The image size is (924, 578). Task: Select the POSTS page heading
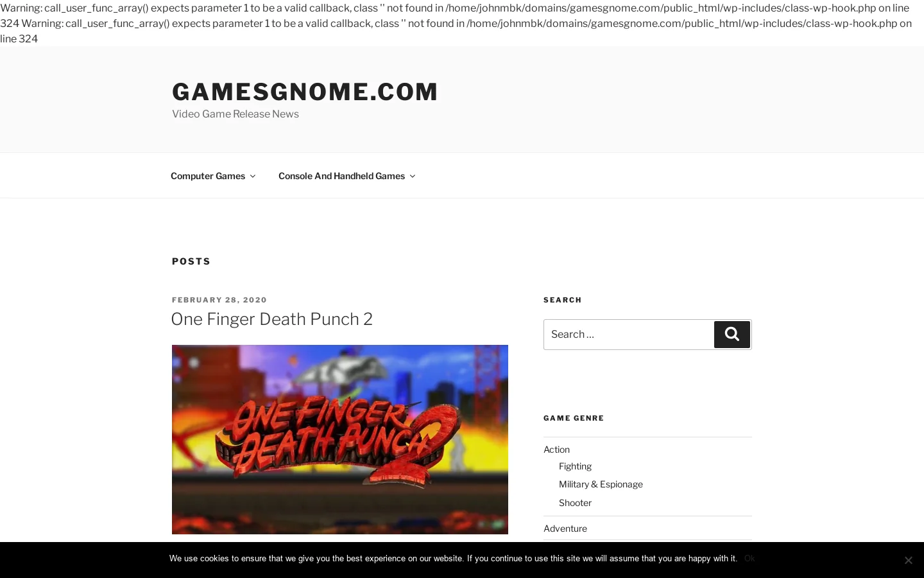191,261
